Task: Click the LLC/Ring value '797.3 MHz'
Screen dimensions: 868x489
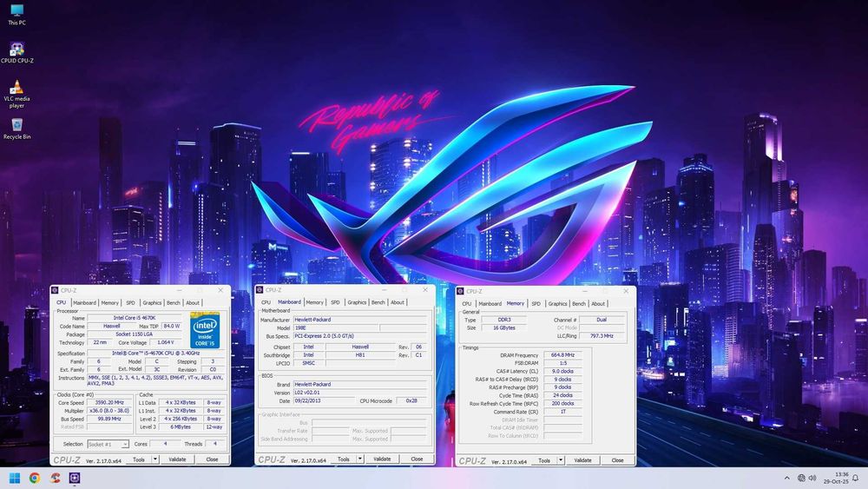Action: [602, 335]
